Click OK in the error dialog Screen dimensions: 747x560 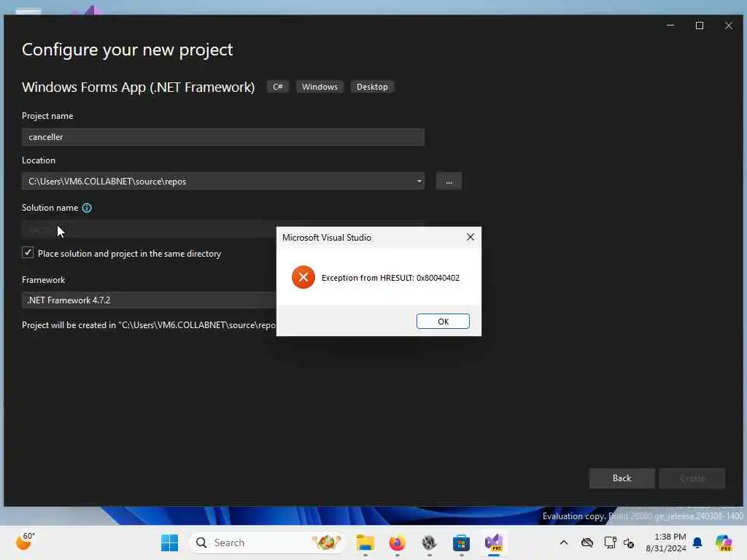click(x=443, y=322)
